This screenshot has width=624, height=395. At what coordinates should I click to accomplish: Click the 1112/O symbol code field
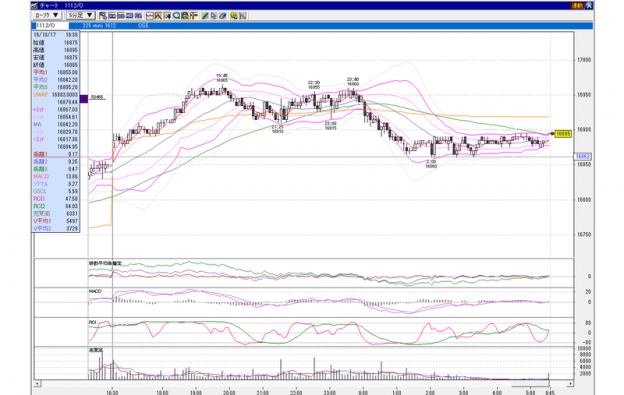pyautogui.click(x=51, y=25)
